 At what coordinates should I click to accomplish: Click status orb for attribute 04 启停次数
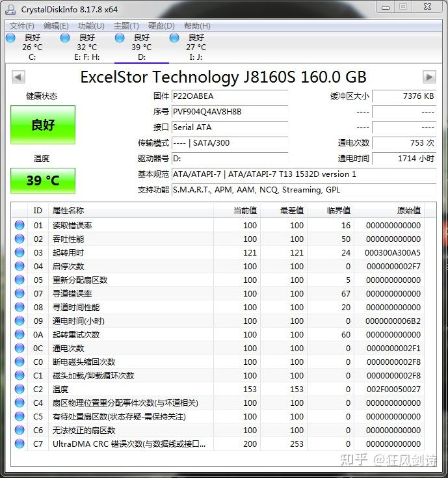click(x=20, y=266)
